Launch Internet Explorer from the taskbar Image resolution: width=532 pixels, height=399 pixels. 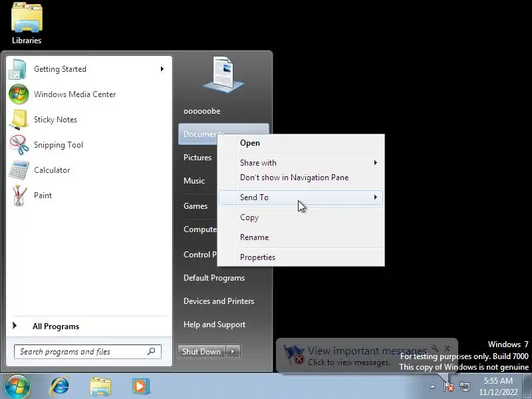pyautogui.click(x=60, y=386)
